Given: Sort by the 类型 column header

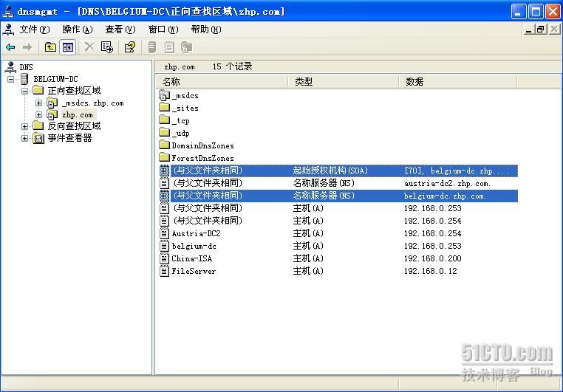Looking at the screenshot, I should click(x=343, y=82).
